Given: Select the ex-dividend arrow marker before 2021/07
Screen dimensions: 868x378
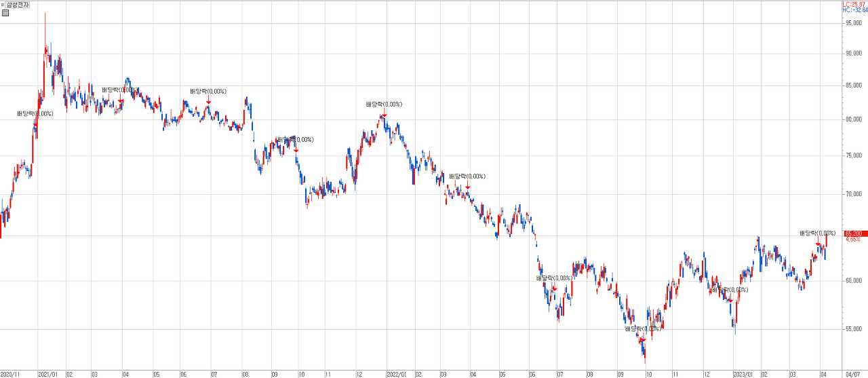Looking at the screenshot, I should tap(208, 102).
